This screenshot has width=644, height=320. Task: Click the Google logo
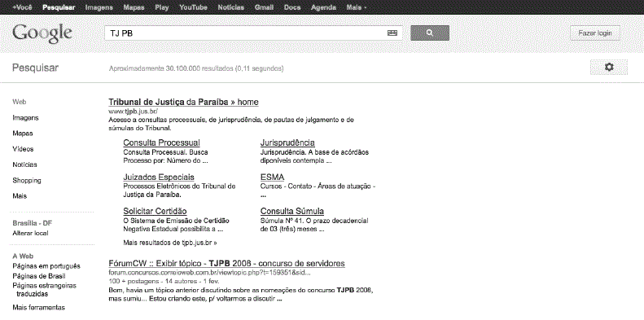pyautogui.click(x=42, y=33)
